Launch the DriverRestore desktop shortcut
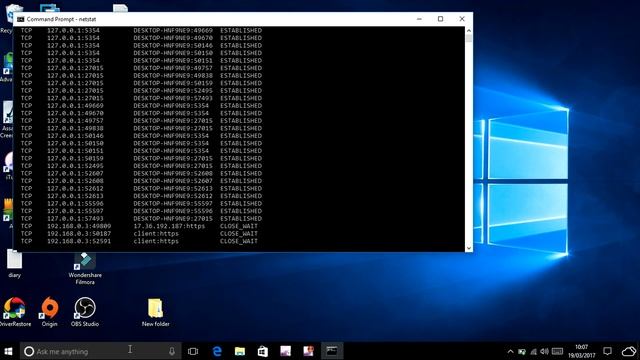This screenshot has width=640, height=360. pos(15,312)
